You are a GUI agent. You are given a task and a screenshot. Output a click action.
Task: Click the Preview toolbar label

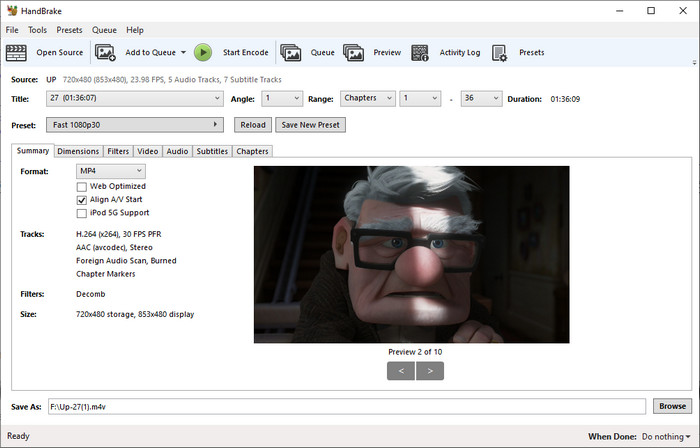tap(387, 53)
